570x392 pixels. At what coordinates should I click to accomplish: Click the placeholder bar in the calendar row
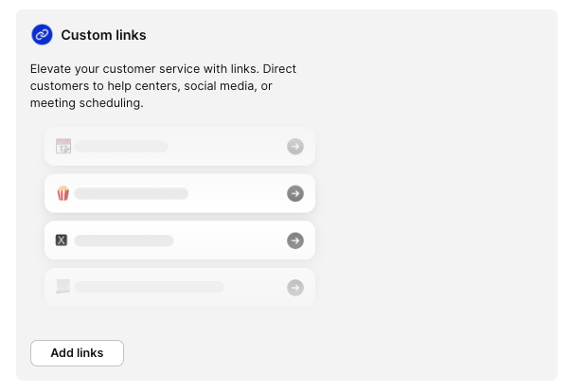(121, 147)
